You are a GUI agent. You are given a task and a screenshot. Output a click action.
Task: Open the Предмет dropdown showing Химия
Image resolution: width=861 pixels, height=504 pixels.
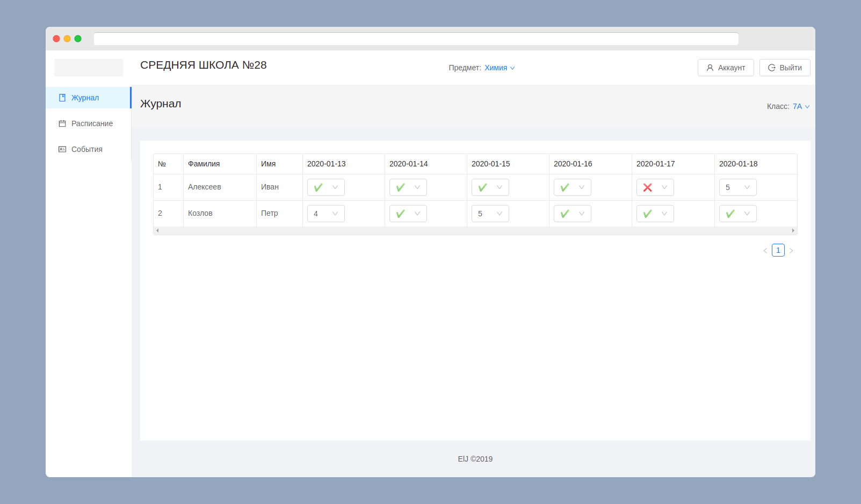tap(500, 68)
